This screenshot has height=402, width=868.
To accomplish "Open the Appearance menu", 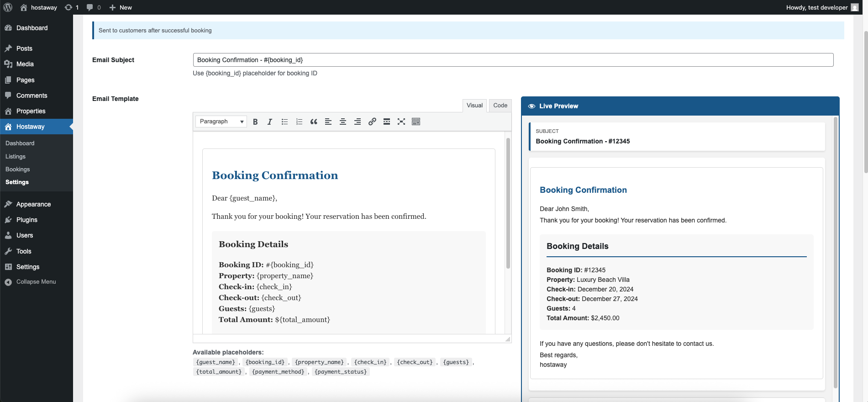I will tap(37, 204).
